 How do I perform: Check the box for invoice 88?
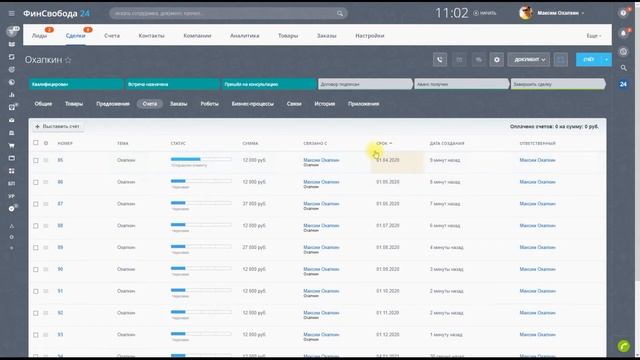[36, 226]
